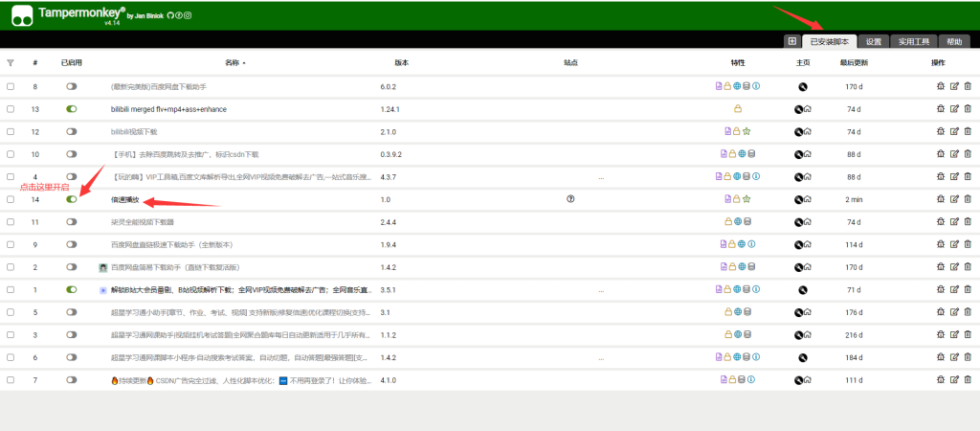Edit script number 3 超星学习通网课助手
This screenshot has width=980, height=431.
coord(954,334)
